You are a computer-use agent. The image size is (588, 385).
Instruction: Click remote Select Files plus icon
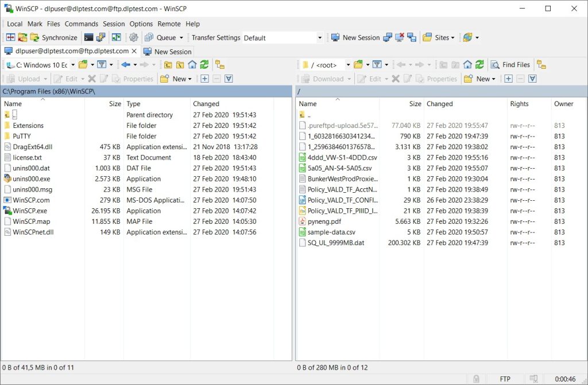(509, 79)
